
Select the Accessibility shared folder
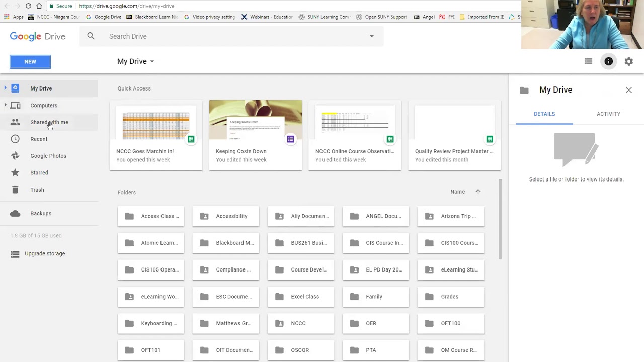[226, 216]
